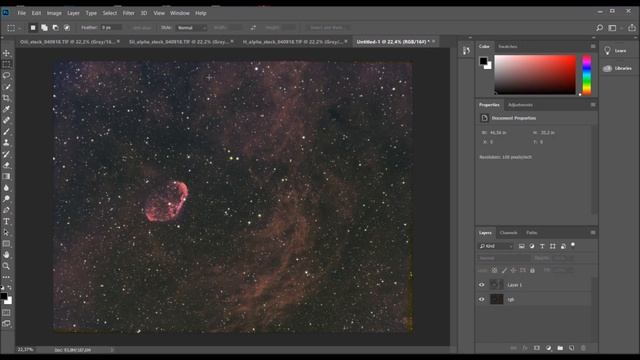This screenshot has width=640, height=360.
Task: Swap foreground and background colors in toolbox
Action: (x=10, y=287)
